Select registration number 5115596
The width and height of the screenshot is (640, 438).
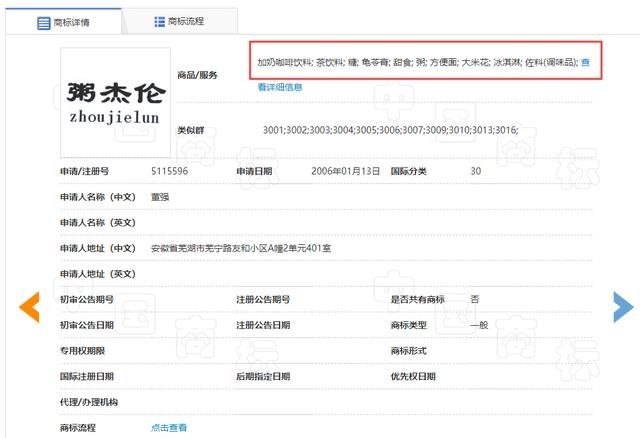point(169,171)
